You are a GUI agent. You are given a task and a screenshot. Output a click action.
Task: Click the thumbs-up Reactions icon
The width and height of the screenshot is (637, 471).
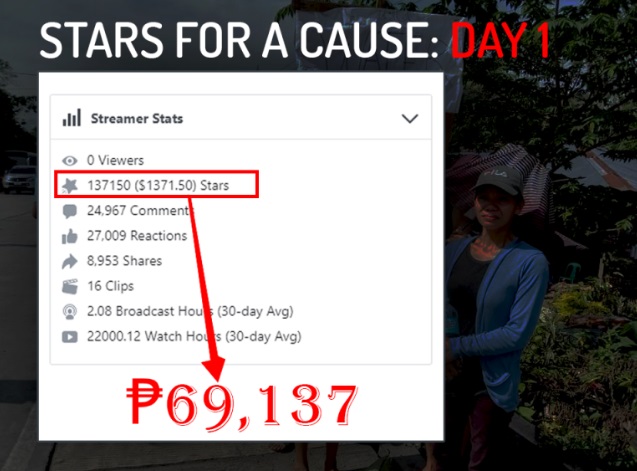click(69, 236)
